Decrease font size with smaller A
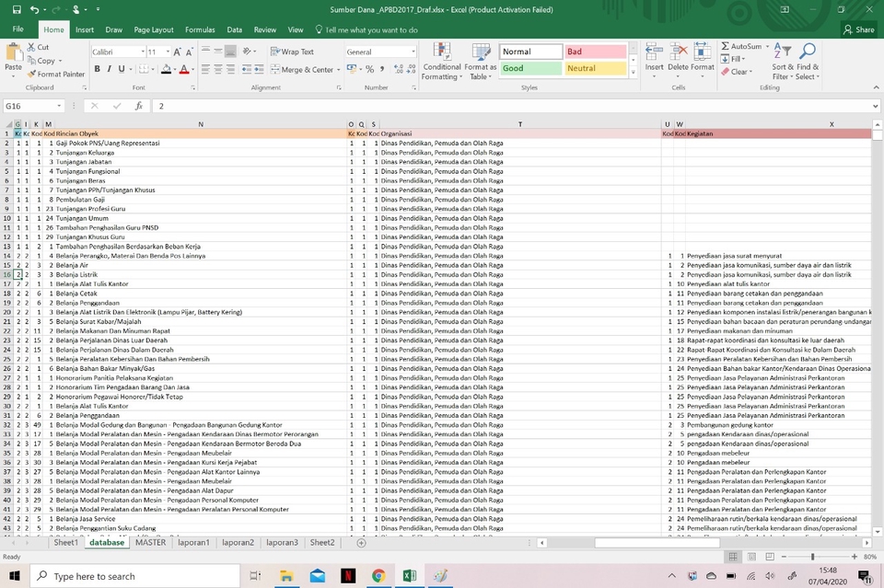This screenshot has height=588, width=884. click(x=190, y=52)
